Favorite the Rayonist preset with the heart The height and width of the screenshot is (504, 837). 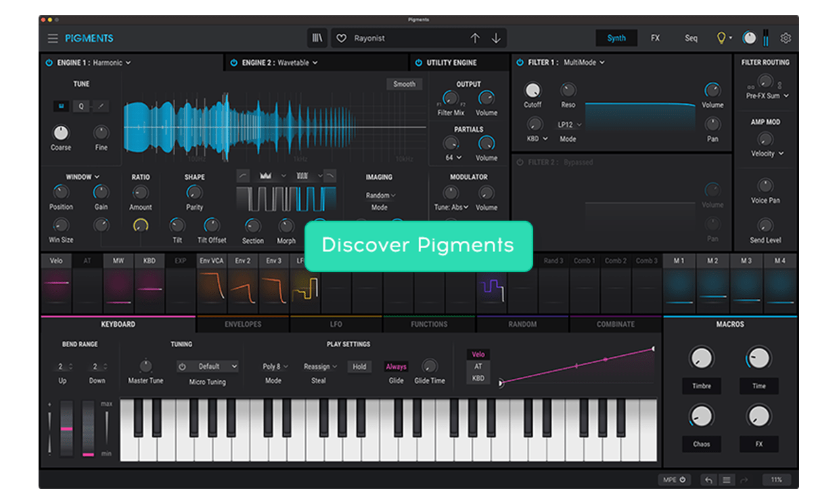(x=342, y=39)
